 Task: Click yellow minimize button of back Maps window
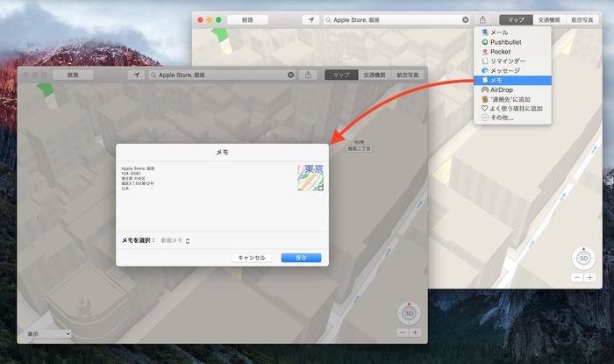[210, 19]
